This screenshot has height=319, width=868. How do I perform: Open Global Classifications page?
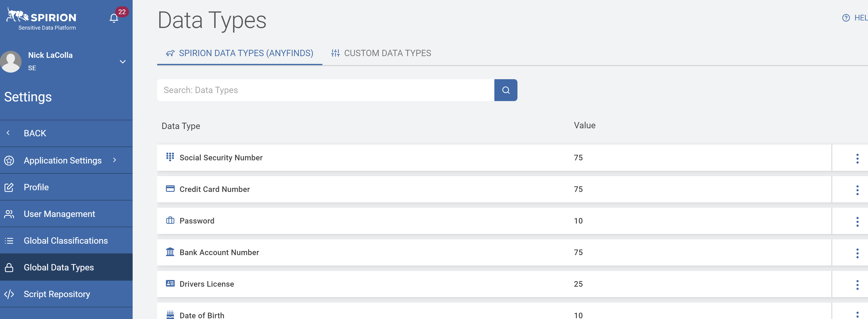66,241
